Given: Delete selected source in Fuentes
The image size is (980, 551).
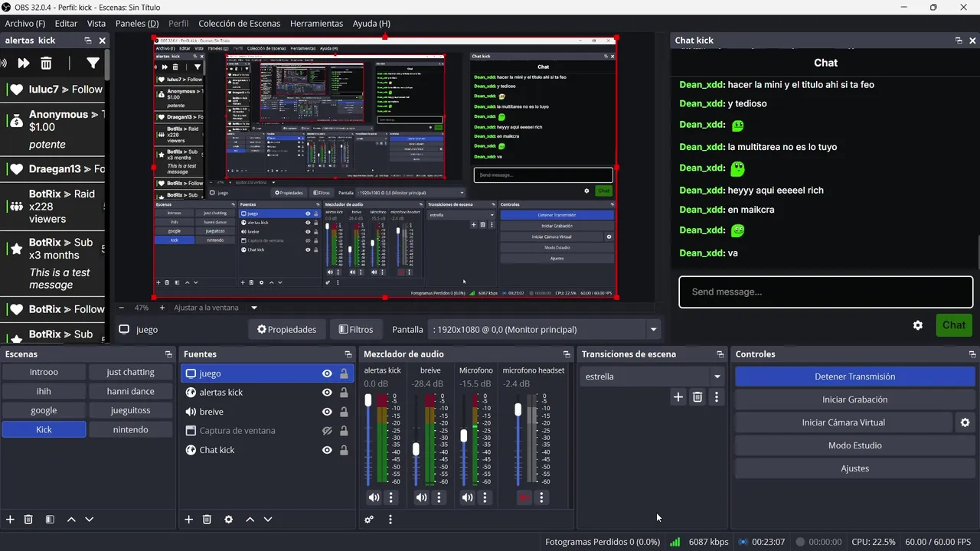Looking at the screenshot, I should click(x=207, y=519).
